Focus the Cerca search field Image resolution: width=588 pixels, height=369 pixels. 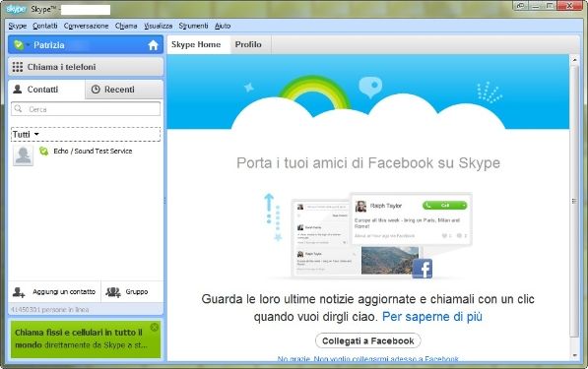[x=86, y=109]
